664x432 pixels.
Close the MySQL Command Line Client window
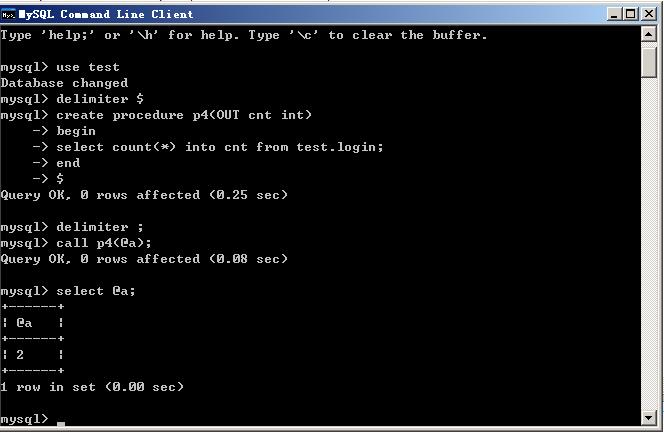pos(649,14)
